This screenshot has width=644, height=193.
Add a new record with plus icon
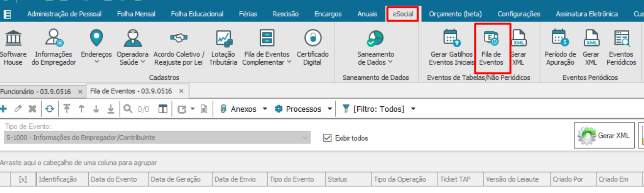(3, 109)
